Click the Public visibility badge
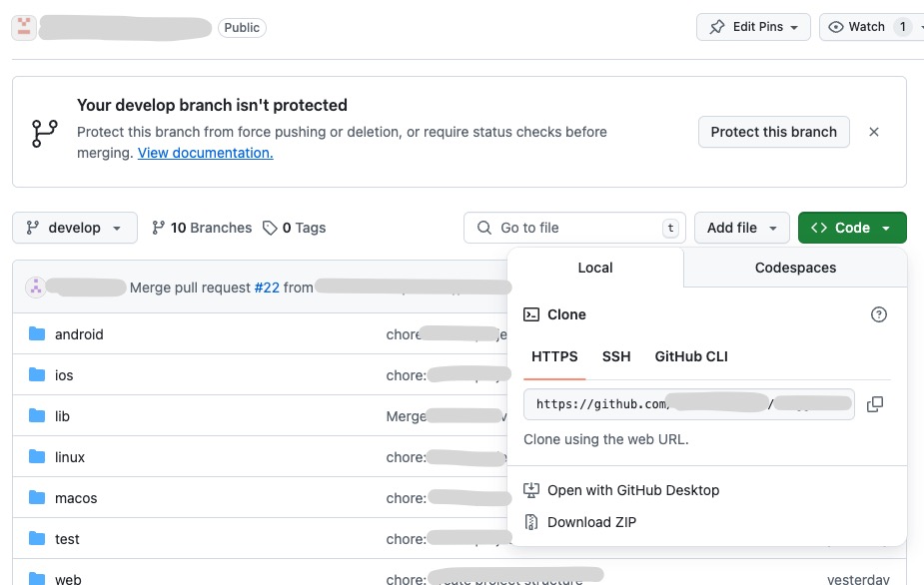The height and width of the screenshot is (585, 924). click(x=242, y=28)
